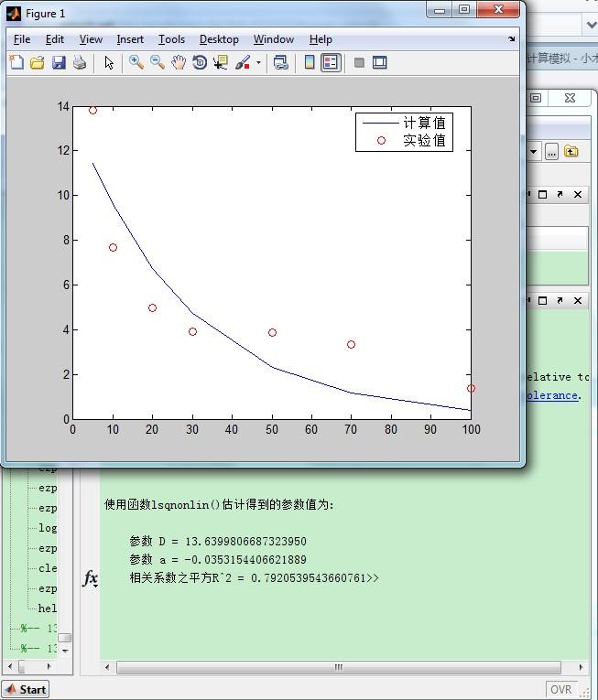Click the legend entry 实验值
The width and height of the screenshot is (598, 700).
[x=425, y=140]
